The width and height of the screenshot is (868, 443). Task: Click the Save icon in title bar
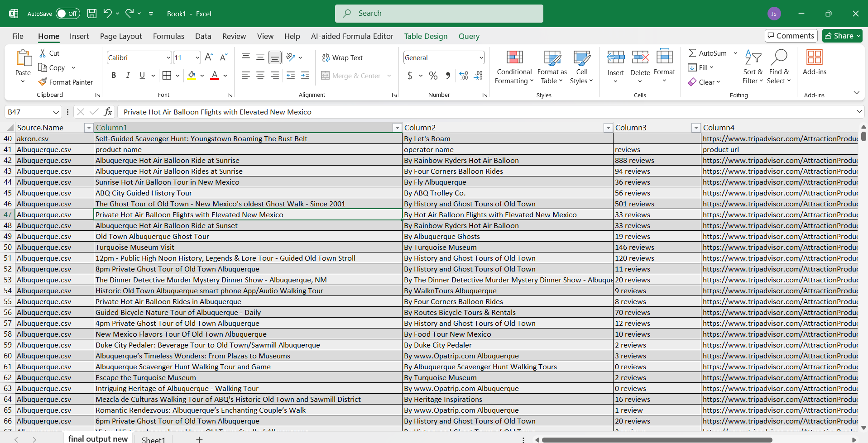pos(92,14)
